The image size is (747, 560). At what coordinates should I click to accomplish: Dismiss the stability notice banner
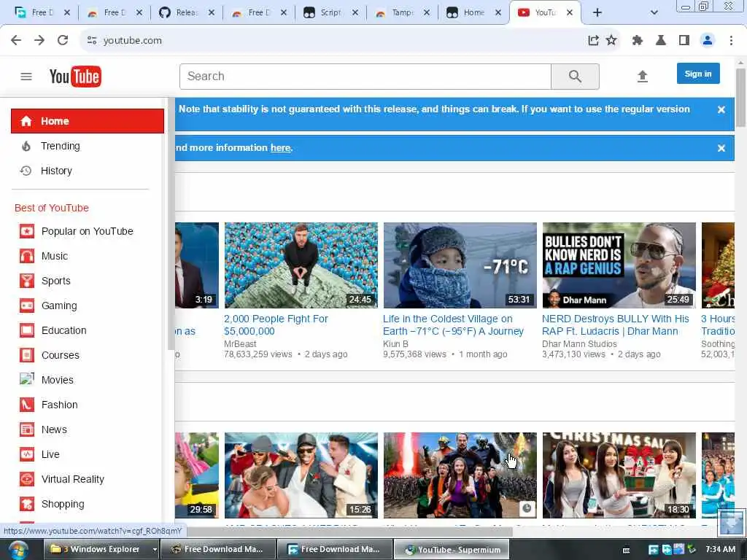tap(721, 109)
